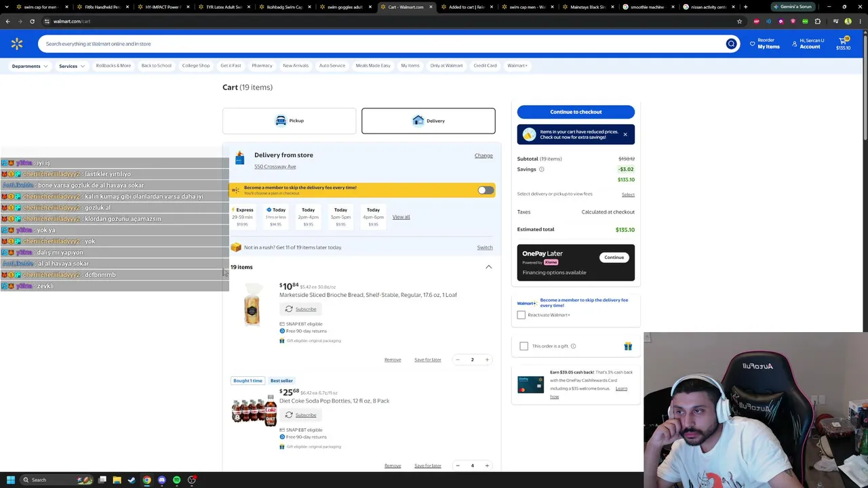
Task: Open Task View on the taskbar
Action: tap(102, 480)
